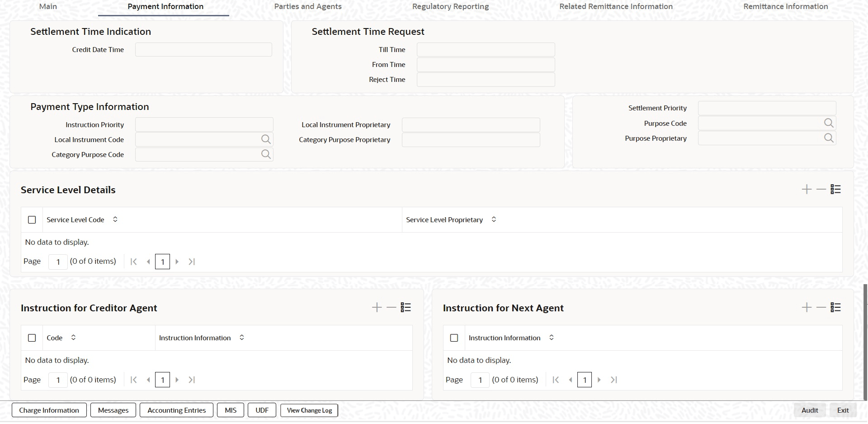
Task: Go to previous page in Service Level Details
Action: click(148, 262)
